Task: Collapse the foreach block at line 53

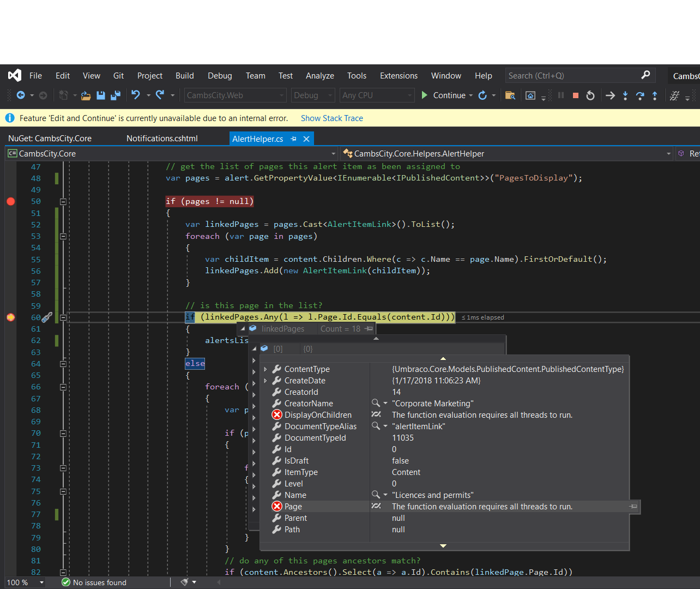Action: [x=63, y=237]
